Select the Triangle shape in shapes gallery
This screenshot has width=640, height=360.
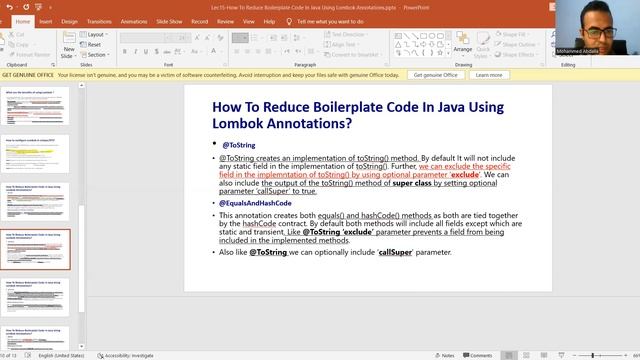coord(398,44)
